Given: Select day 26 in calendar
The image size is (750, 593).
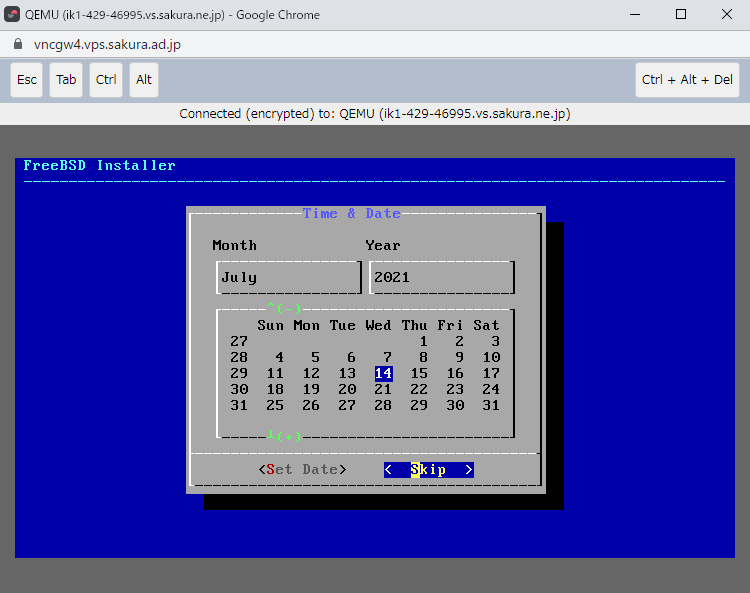Looking at the screenshot, I should [311, 406].
